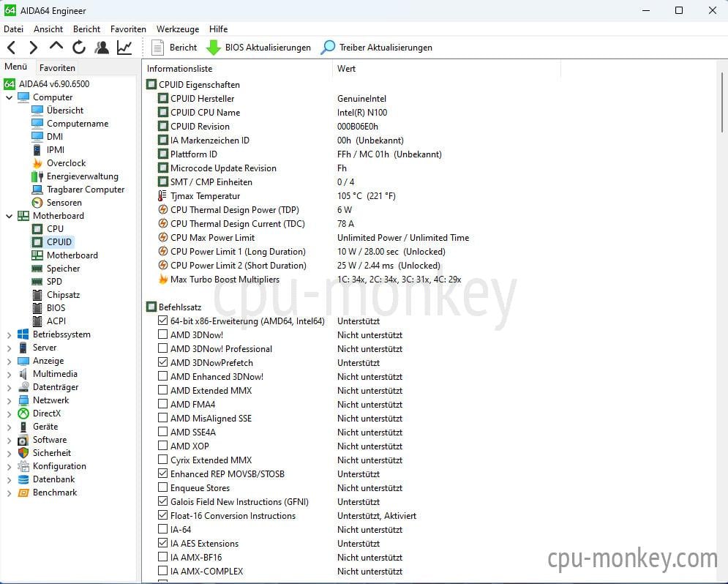Expand the Server tree node

point(10,348)
